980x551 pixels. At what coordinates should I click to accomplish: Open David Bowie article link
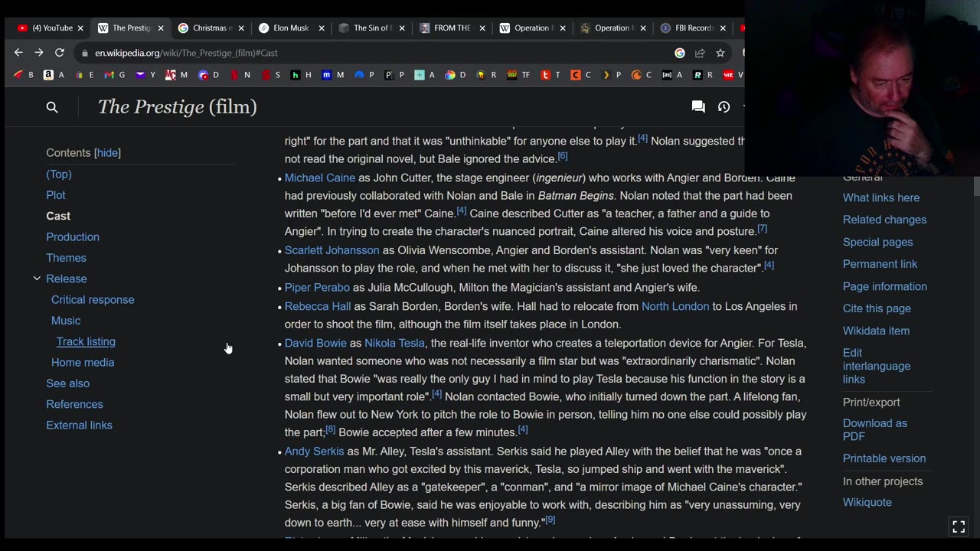coord(315,343)
